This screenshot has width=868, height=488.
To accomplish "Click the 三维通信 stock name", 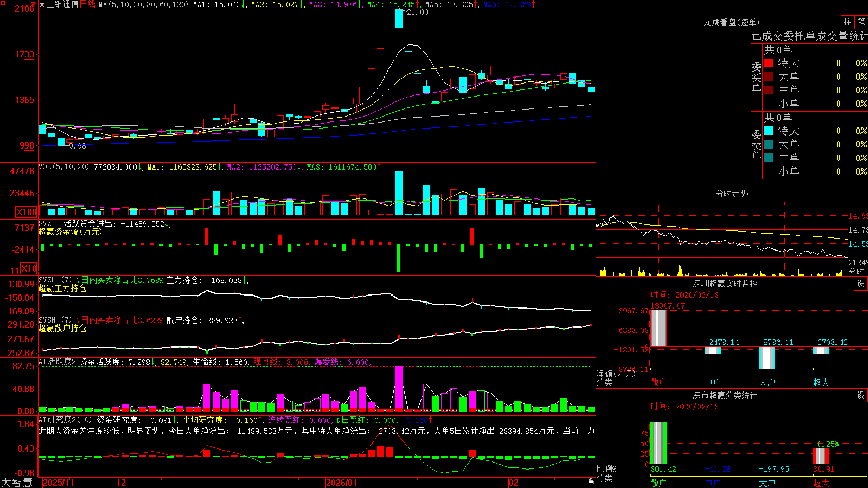I will [x=62, y=4].
